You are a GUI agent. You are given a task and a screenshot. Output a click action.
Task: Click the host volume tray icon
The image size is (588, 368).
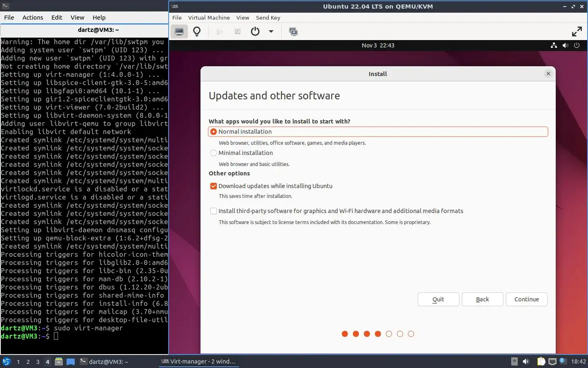526,361
